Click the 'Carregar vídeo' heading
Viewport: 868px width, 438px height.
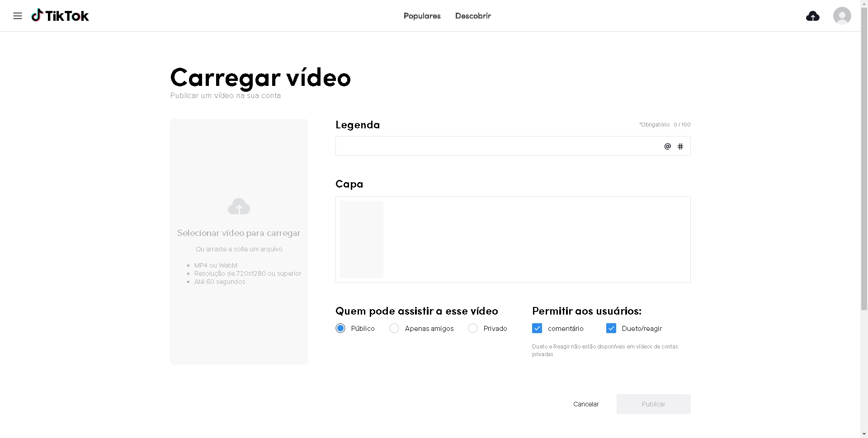260,78
